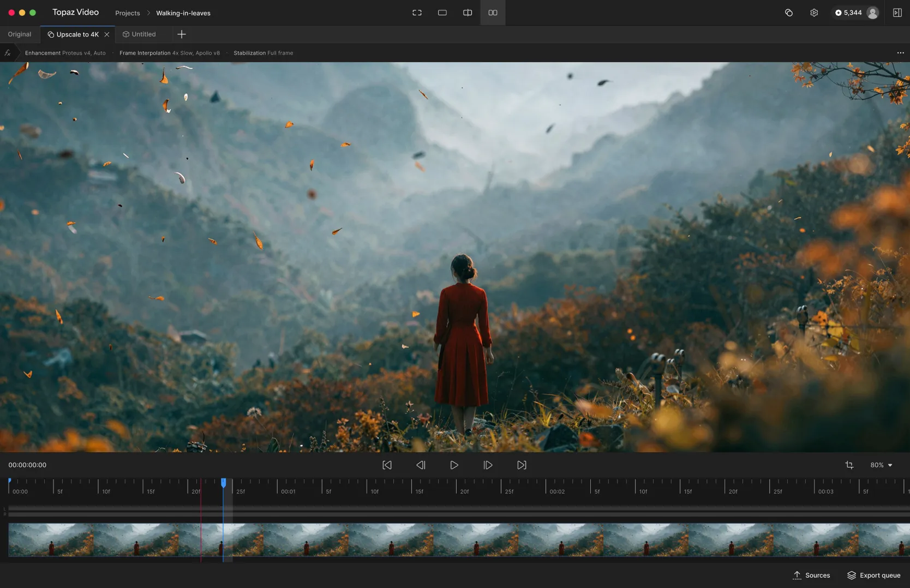The height and width of the screenshot is (588, 910).
Task: Switch to fullscreen view mode icon
Action: coord(417,13)
